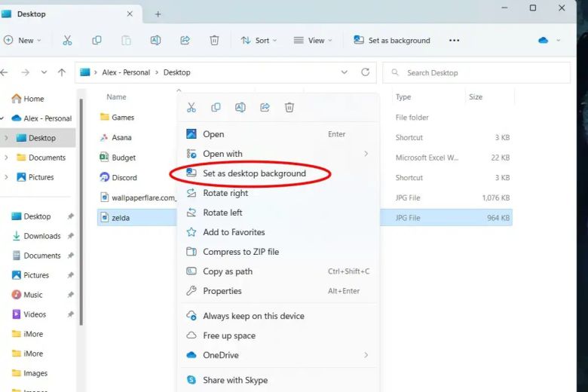Click the New button in the toolbar
Screen dimensions: 588x392
23,41
